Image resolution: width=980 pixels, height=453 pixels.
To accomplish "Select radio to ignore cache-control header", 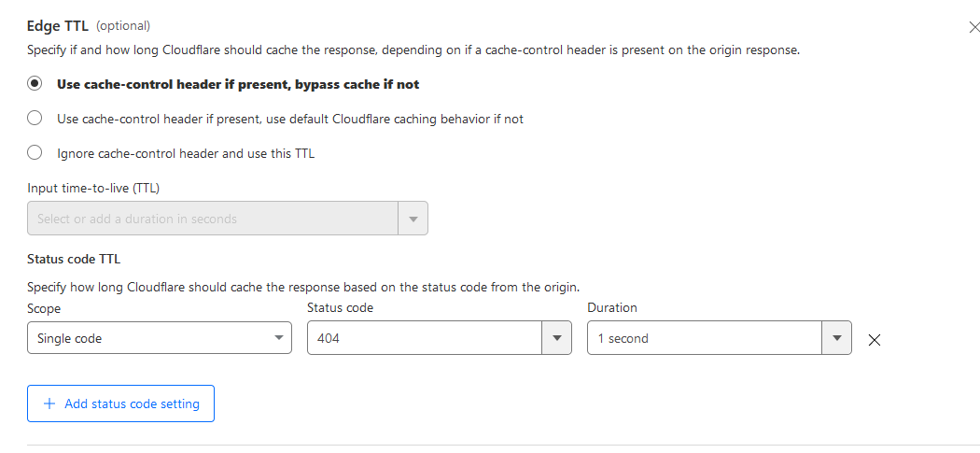I will 35,153.
